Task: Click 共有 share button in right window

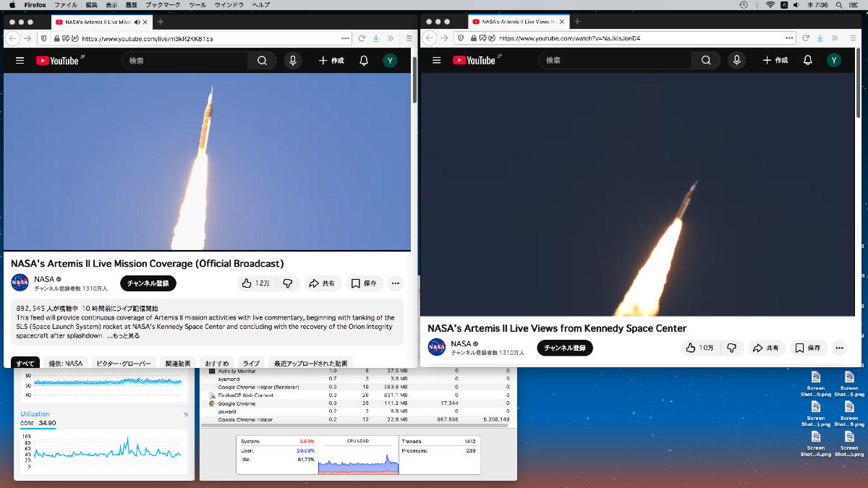Action: 767,348
